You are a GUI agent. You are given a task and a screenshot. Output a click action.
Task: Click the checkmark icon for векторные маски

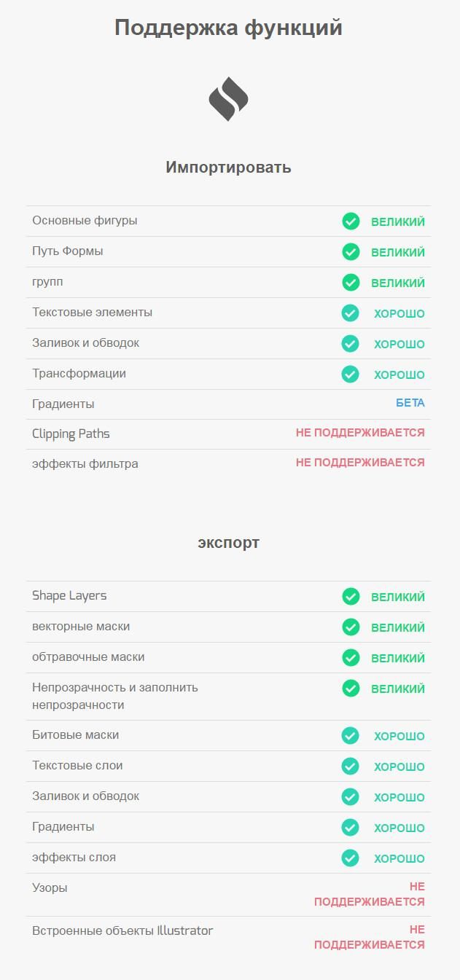click(x=351, y=627)
